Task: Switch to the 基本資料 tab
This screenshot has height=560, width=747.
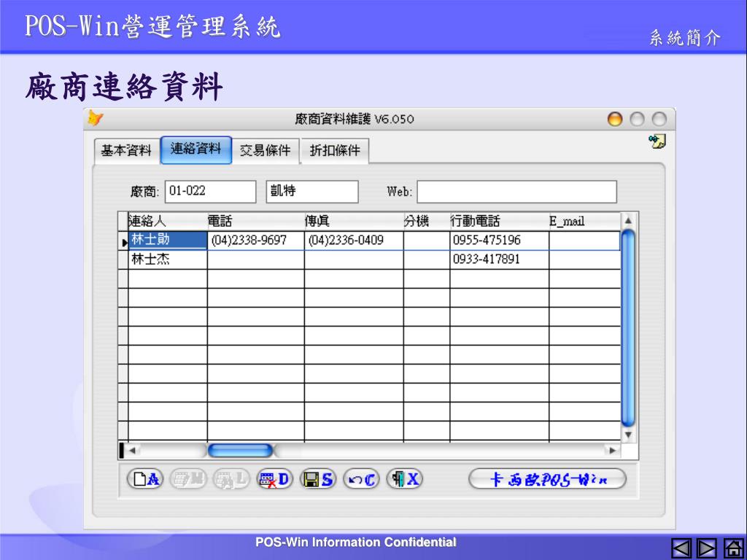Action: click(x=126, y=150)
